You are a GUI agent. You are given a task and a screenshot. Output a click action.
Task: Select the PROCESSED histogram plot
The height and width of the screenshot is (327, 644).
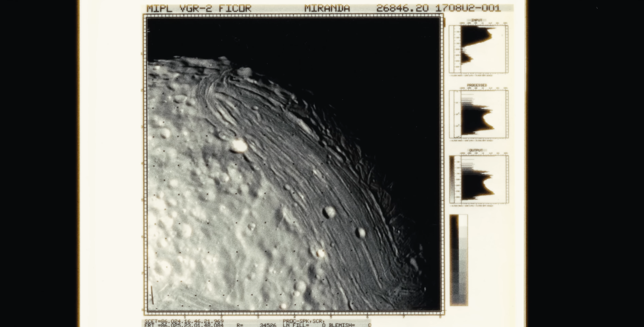click(479, 114)
